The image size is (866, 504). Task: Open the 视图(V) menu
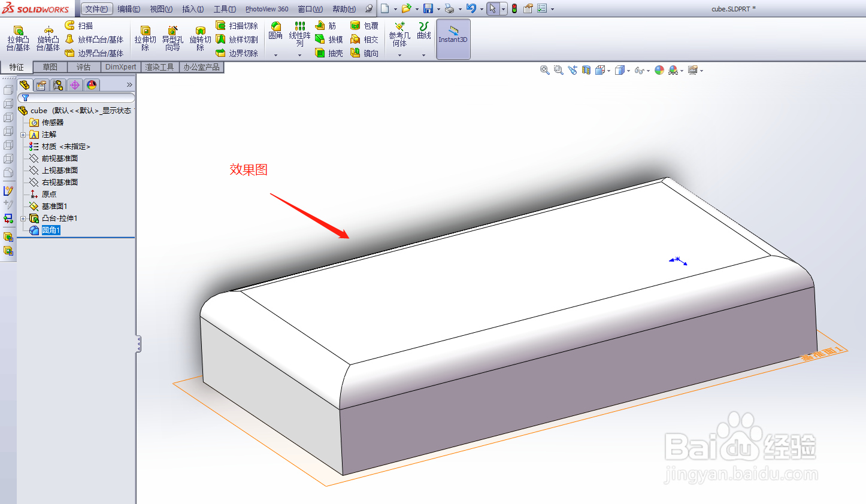[x=161, y=9]
